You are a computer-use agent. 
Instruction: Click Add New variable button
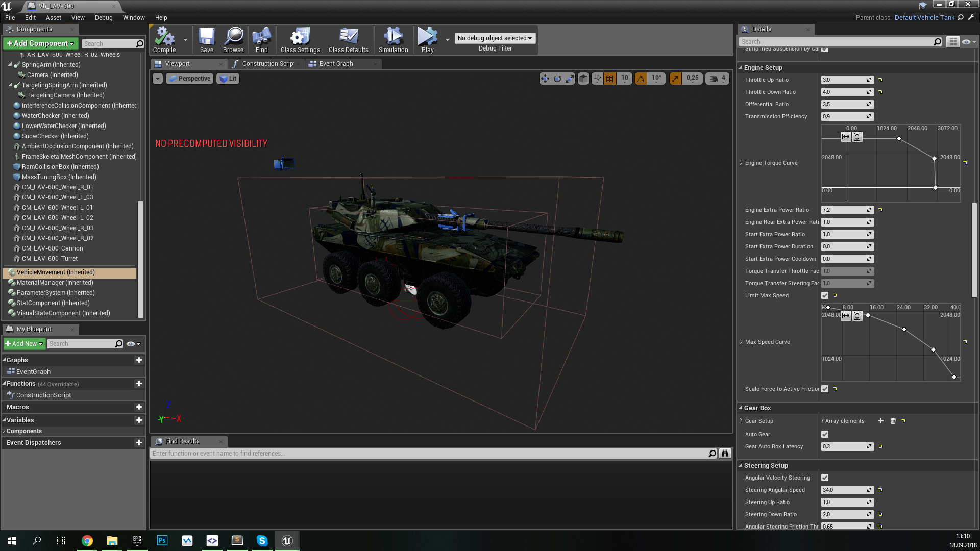[x=139, y=419]
